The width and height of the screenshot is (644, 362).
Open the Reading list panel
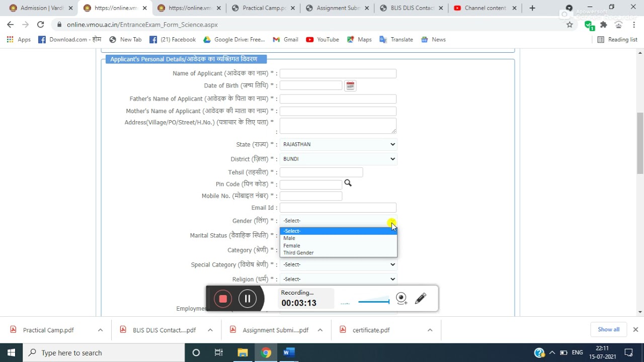(617, 40)
